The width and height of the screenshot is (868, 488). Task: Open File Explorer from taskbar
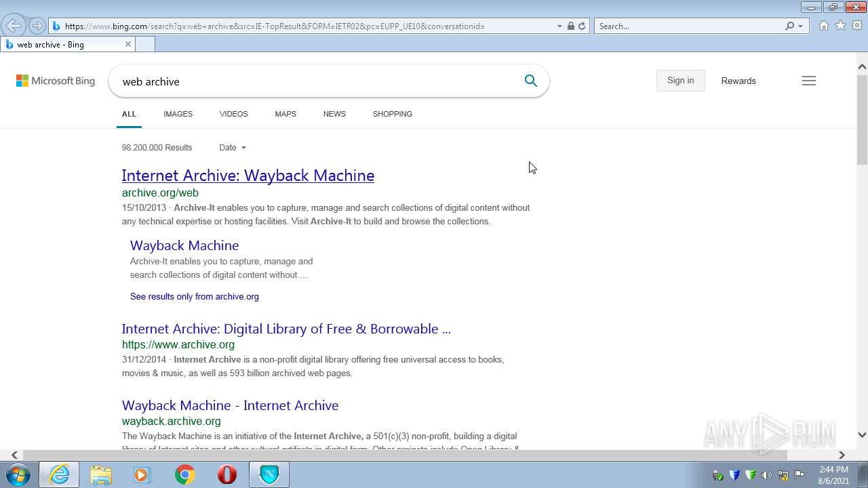pos(101,474)
